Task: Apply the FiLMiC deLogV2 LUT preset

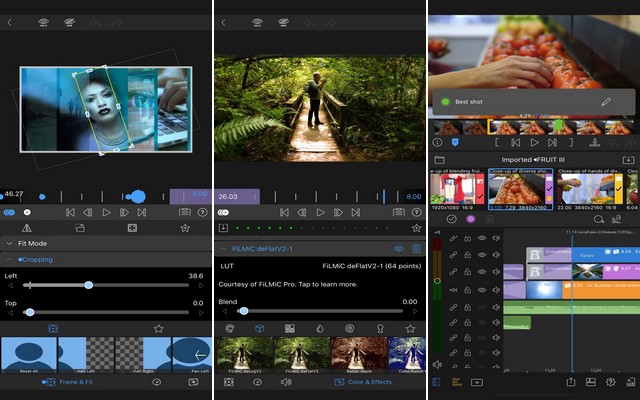Action: [244, 355]
